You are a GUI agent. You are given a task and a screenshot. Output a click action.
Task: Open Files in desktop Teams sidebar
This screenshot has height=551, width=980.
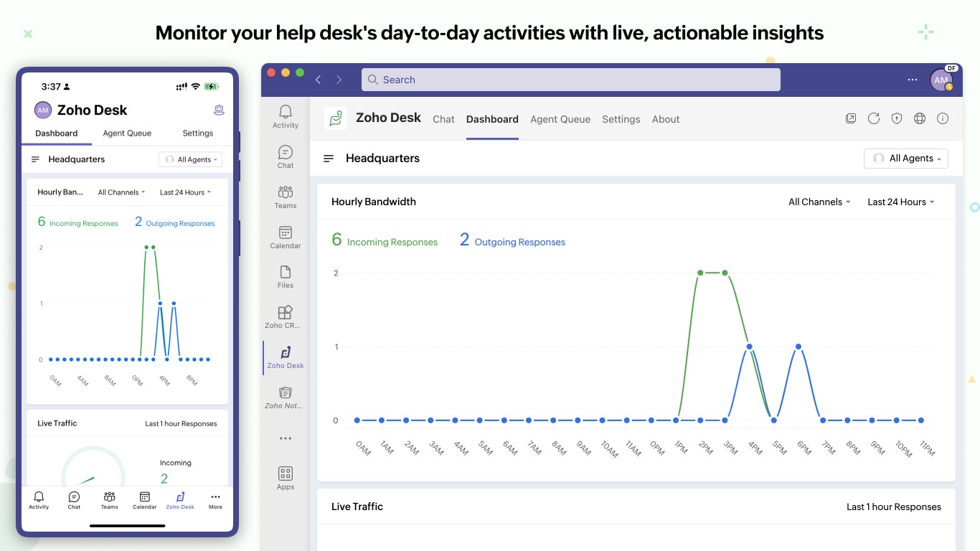(x=286, y=276)
